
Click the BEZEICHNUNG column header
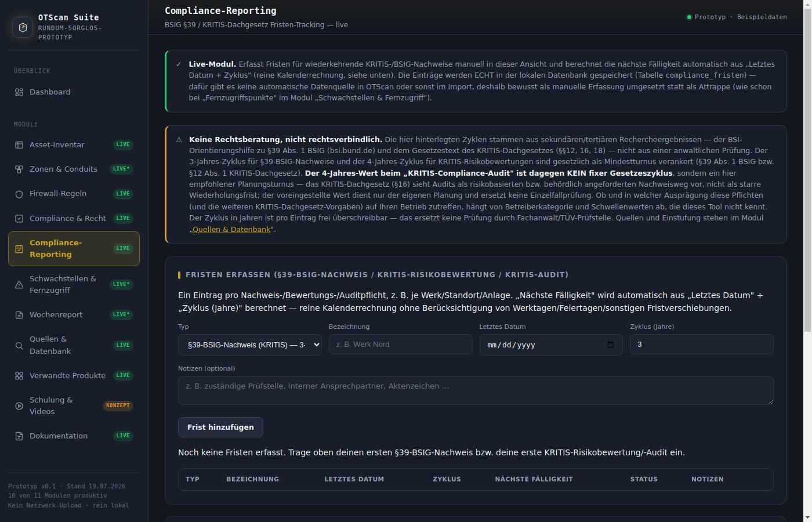coord(253,480)
